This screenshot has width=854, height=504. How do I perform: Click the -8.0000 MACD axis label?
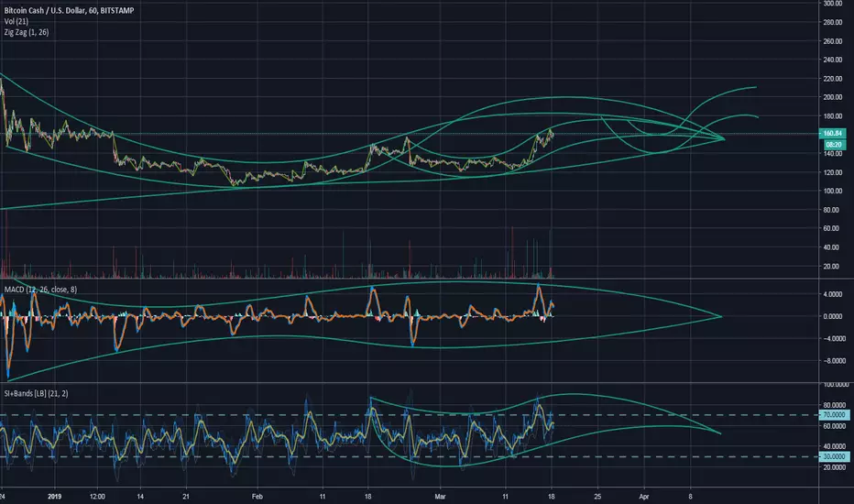[834, 361]
